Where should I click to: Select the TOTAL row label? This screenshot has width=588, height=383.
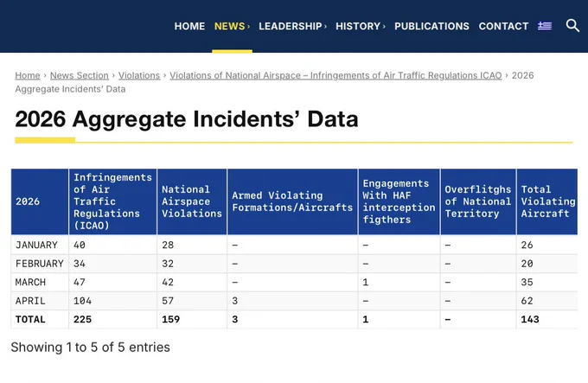click(30, 320)
